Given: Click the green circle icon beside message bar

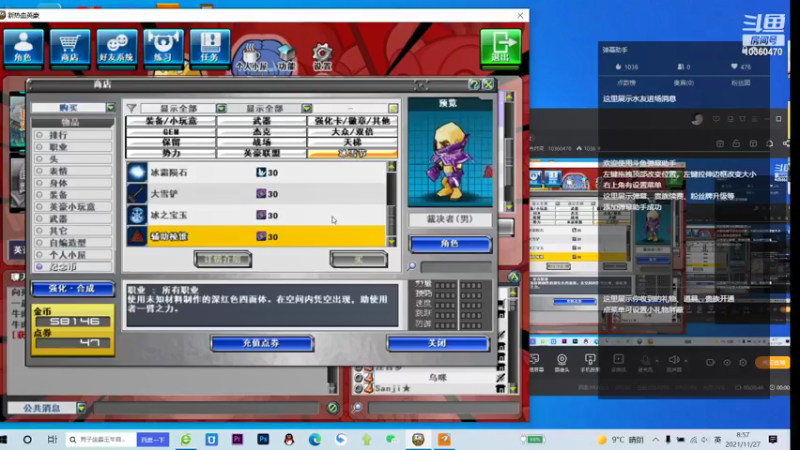Looking at the screenshot, I should (333, 408).
